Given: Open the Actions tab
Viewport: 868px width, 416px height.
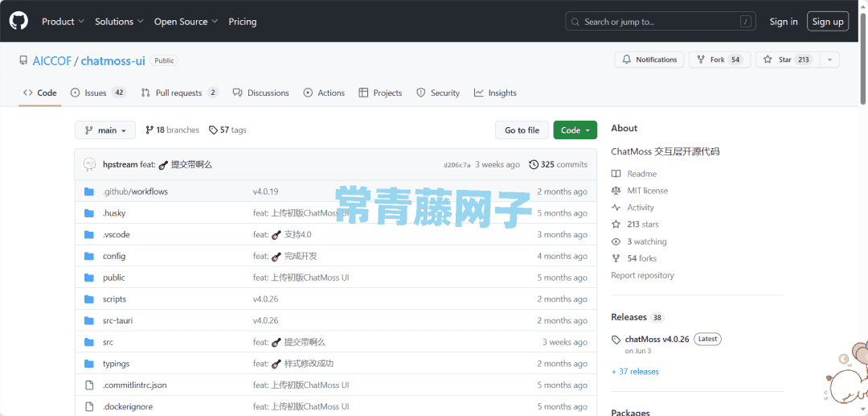Looking at the screenshot, I should pos(324,93).
